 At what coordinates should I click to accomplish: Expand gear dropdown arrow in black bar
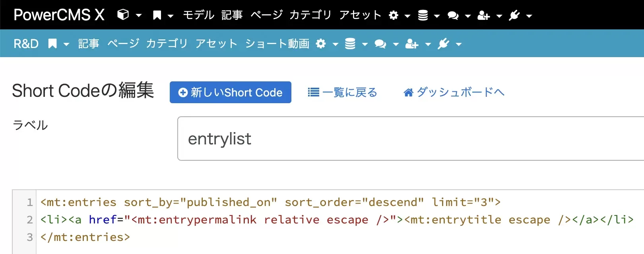pos(407,16)
